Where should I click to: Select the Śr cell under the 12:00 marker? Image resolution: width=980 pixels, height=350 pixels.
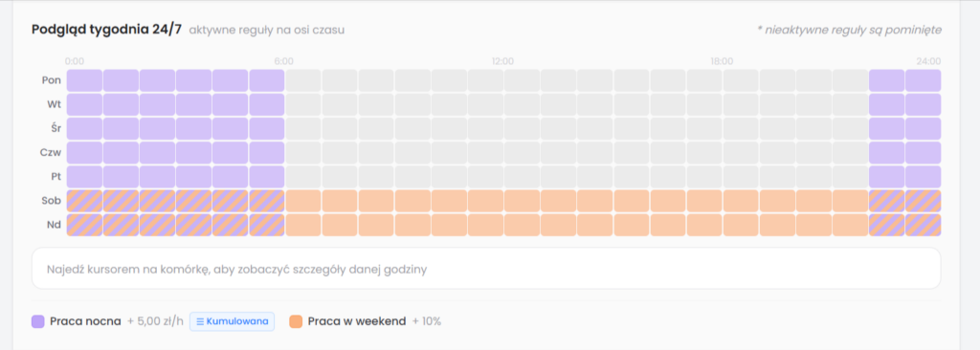(x=522, y=129)
